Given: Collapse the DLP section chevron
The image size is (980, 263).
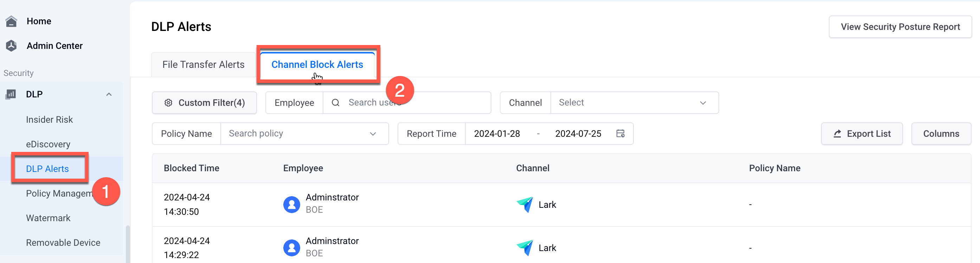Looking at the screenshot, I should [x=109, y=94].
